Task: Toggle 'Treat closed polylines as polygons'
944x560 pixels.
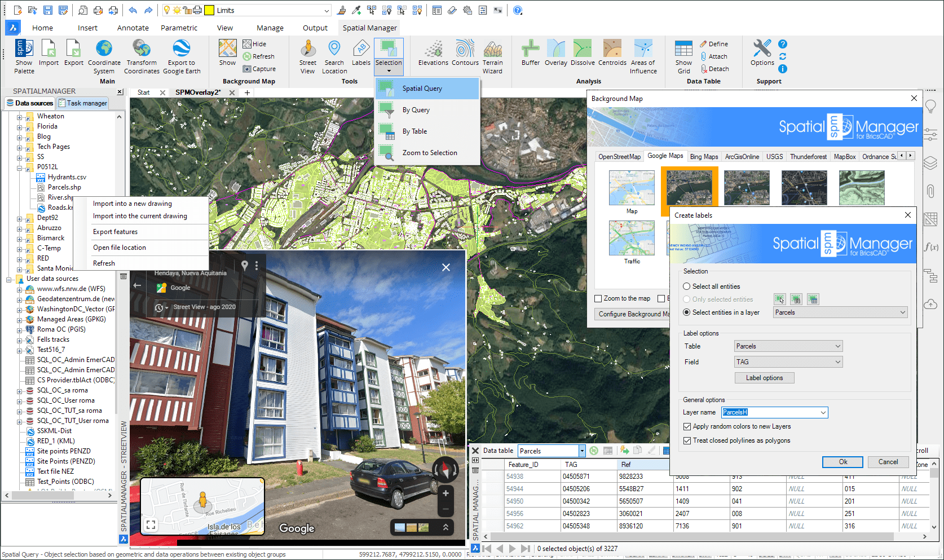Action: pos(687,440)
